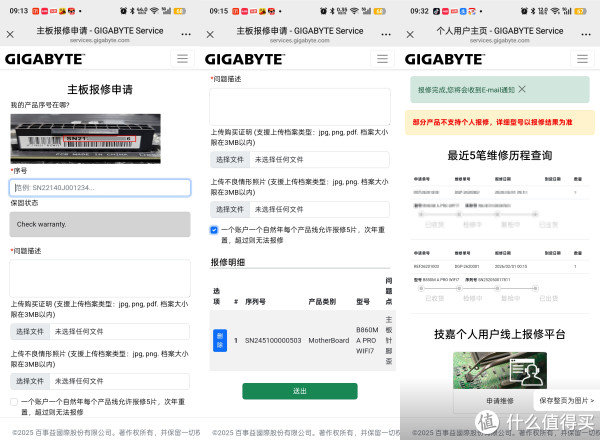
Task: Select the MotherBoard product category cell
Action: [329, 340]
